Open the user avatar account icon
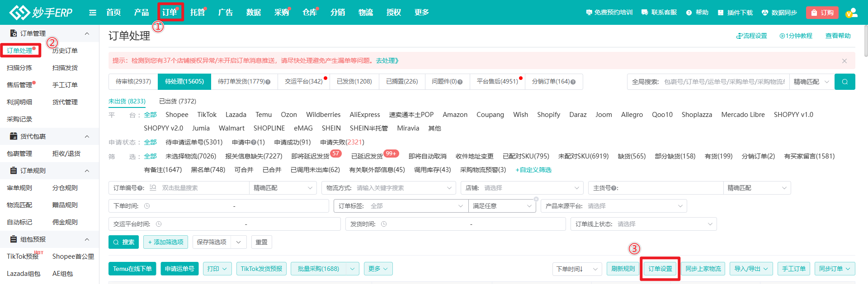The width and height of the screenshot is (868, 284). [851, 13]
